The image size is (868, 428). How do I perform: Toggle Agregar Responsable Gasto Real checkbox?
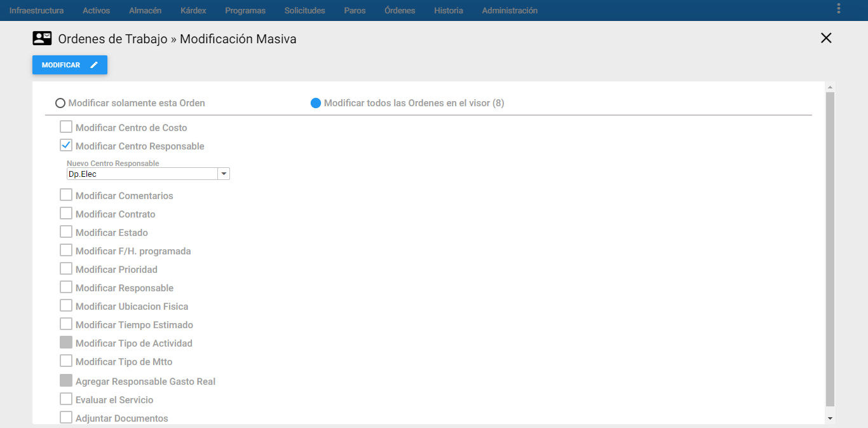tap(66, 380)
